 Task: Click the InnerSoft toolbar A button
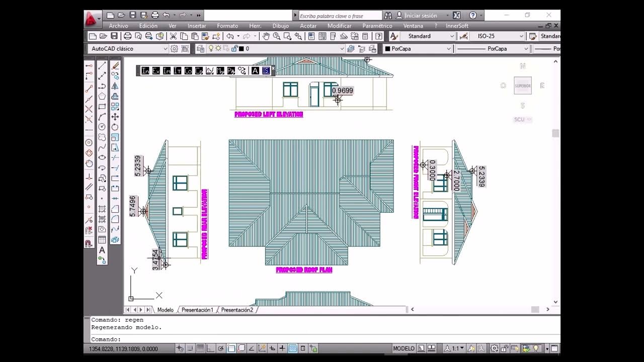pyautogui.click(x=255, y=71)
